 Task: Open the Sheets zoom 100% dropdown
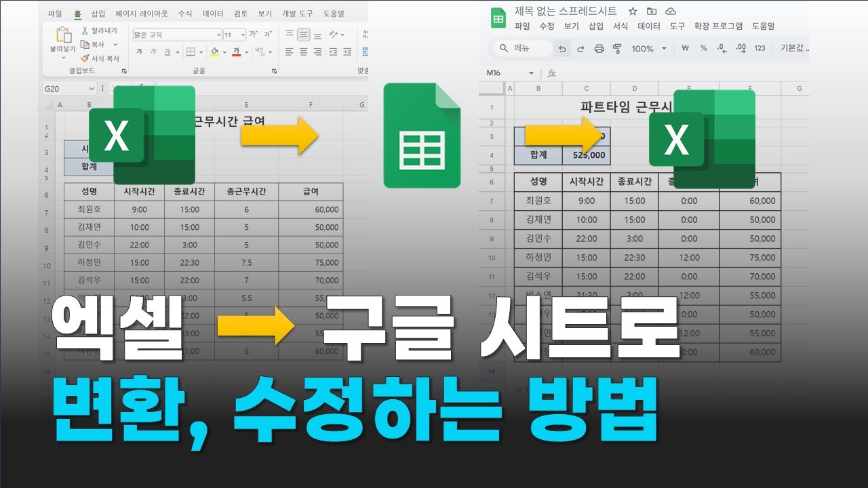(664, 48)
